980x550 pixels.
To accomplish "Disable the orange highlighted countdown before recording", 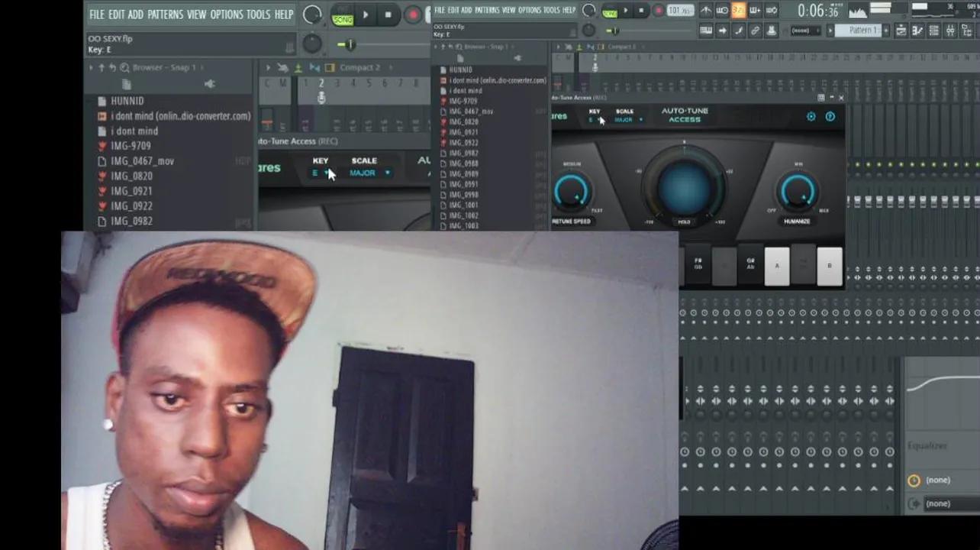I will point(738,10).
